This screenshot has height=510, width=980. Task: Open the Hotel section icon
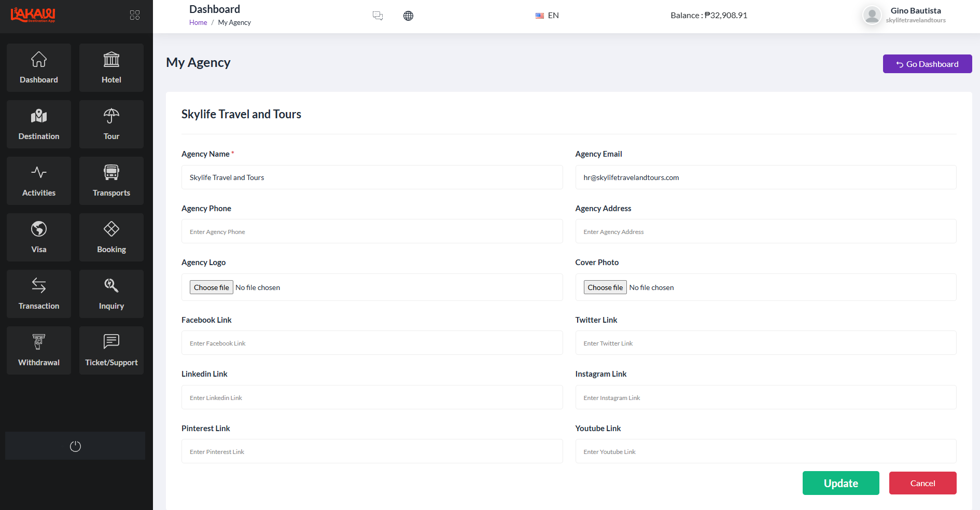pos(111,60)
